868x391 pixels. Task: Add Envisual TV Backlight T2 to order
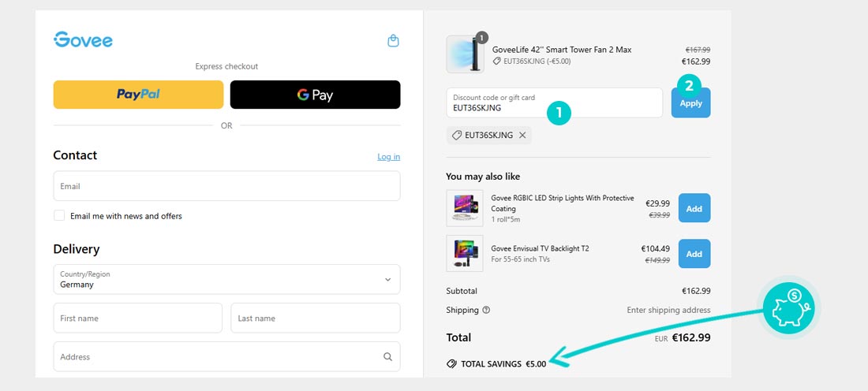[694, 254]
